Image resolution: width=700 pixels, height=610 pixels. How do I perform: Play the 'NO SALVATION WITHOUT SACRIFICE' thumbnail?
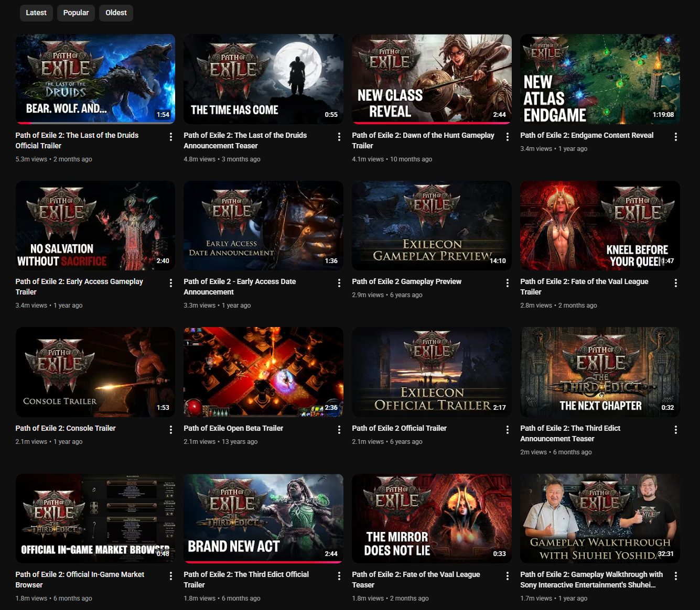click(x=95, y=225)
